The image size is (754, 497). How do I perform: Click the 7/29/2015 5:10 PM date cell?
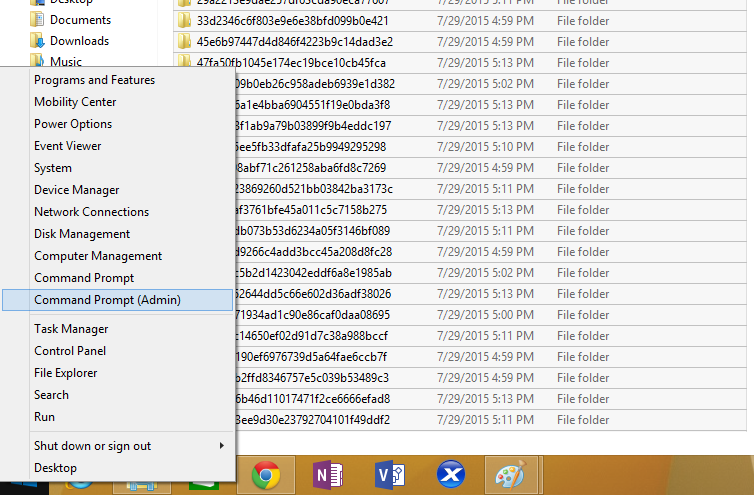485,147
